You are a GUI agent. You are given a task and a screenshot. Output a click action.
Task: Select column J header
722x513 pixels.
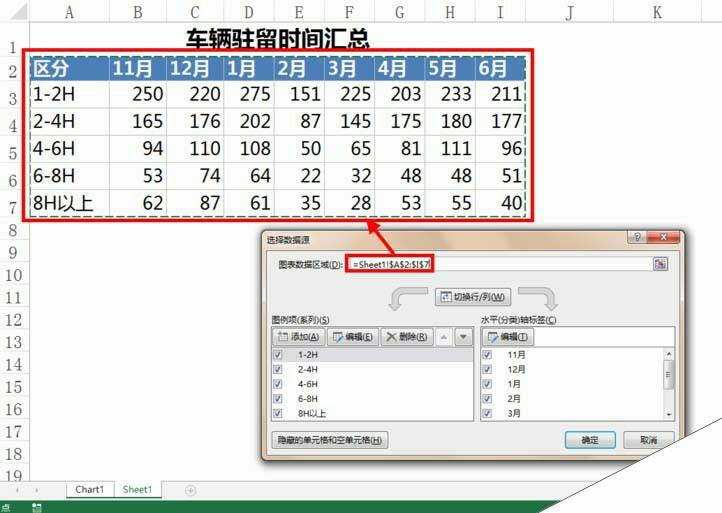coord(570,12)
